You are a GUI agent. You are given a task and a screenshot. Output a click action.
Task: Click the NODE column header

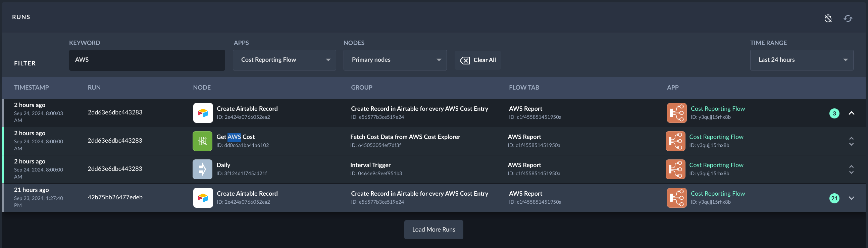coord(202,88)
